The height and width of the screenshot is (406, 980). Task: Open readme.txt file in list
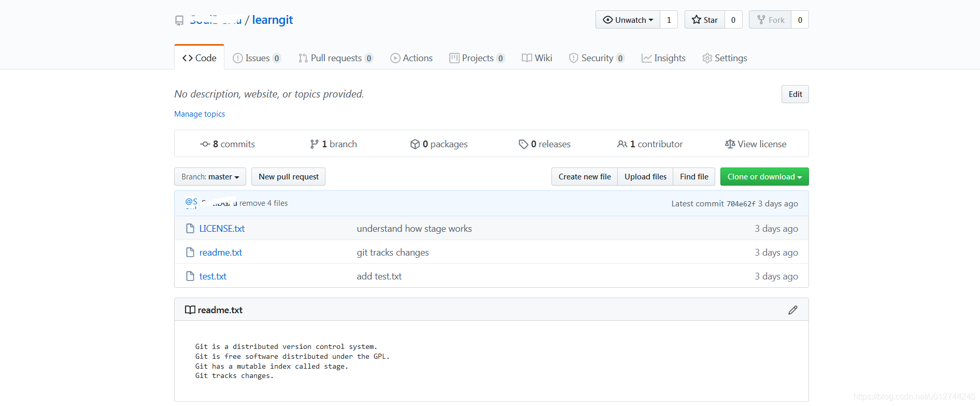point(221,253)
